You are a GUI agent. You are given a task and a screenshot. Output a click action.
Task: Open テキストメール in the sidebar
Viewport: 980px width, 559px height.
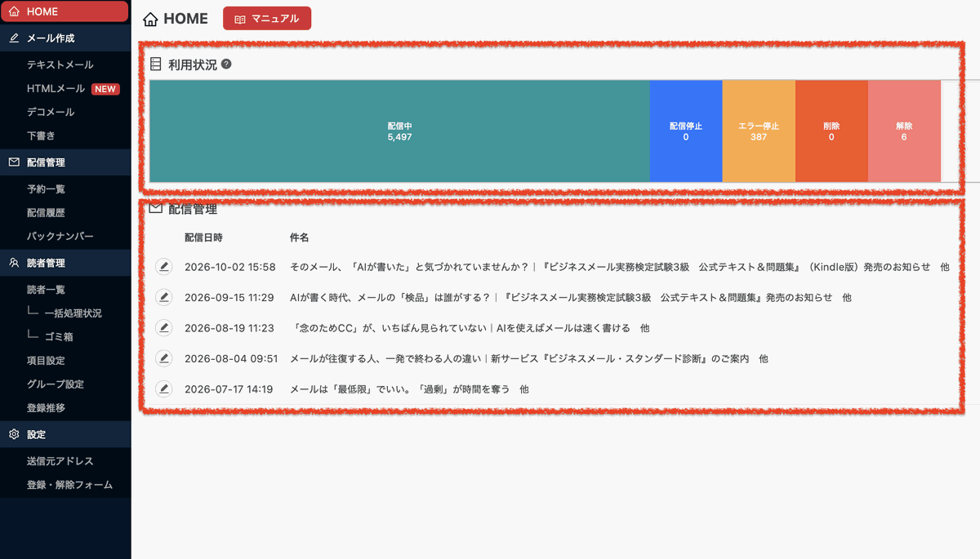[x=60, y=64]
